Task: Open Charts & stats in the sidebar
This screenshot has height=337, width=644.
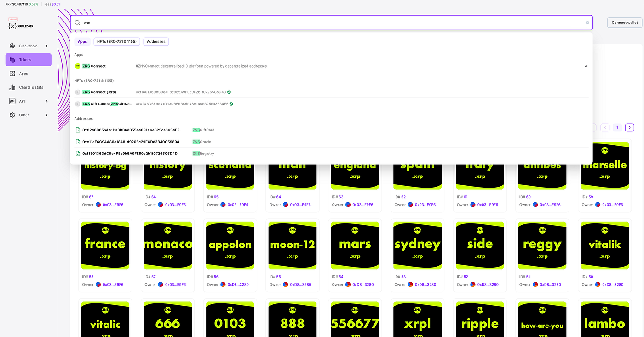Action: [x=29, y=87]
